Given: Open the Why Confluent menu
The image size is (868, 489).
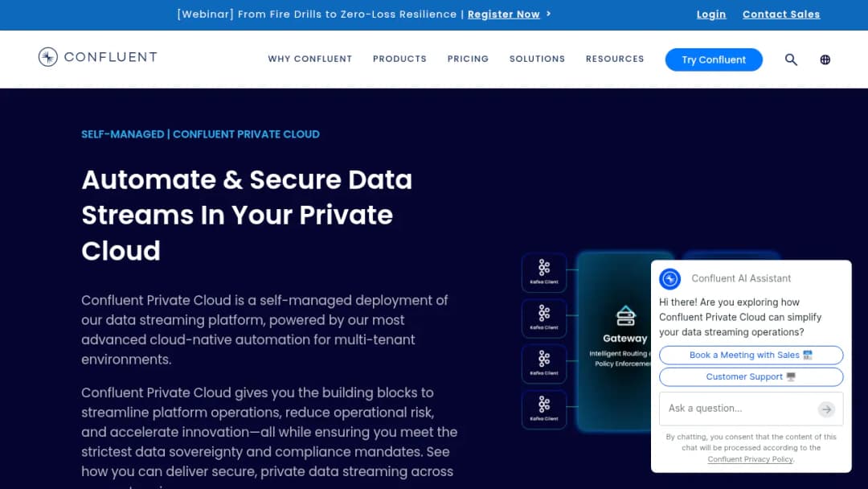Looking at the screenshot, I should (x=310, y=59).
